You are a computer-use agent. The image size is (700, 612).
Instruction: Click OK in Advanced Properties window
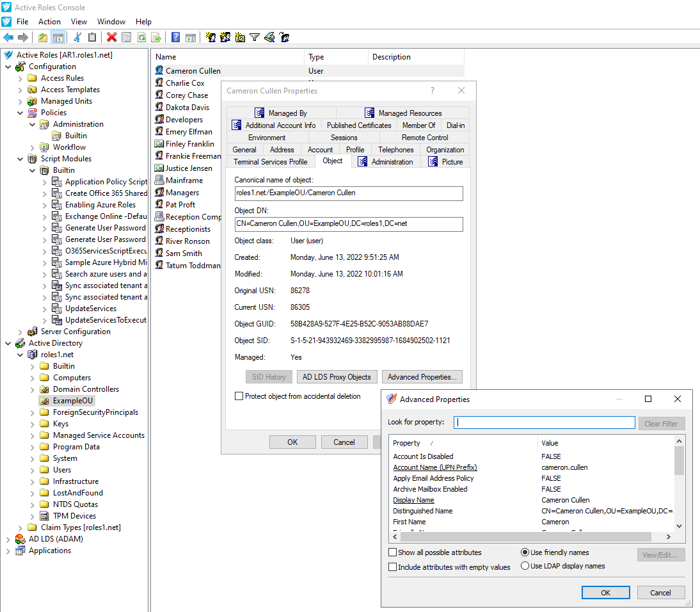click(x=605, y=592)
